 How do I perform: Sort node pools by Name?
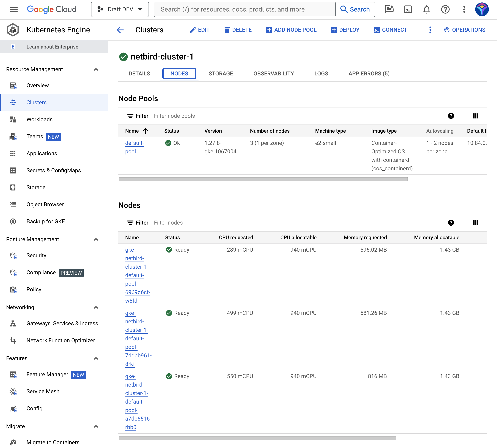click(x=137, y=131)
